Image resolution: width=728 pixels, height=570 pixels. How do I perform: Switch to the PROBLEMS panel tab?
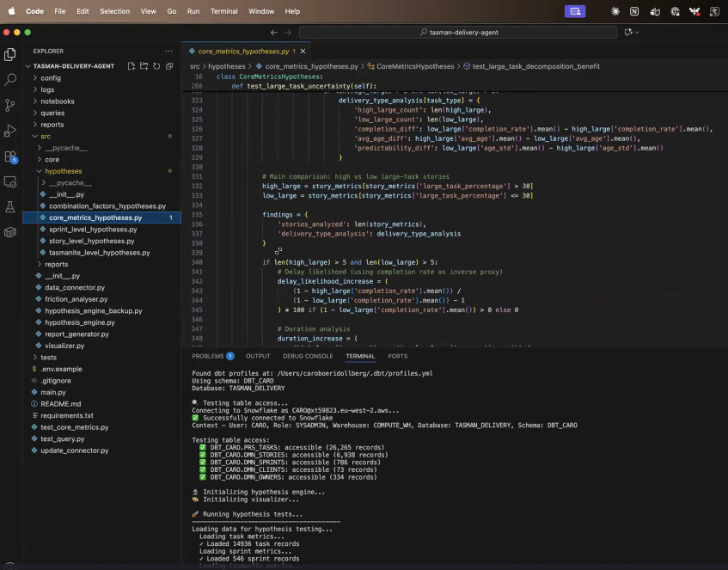(208, 356)
